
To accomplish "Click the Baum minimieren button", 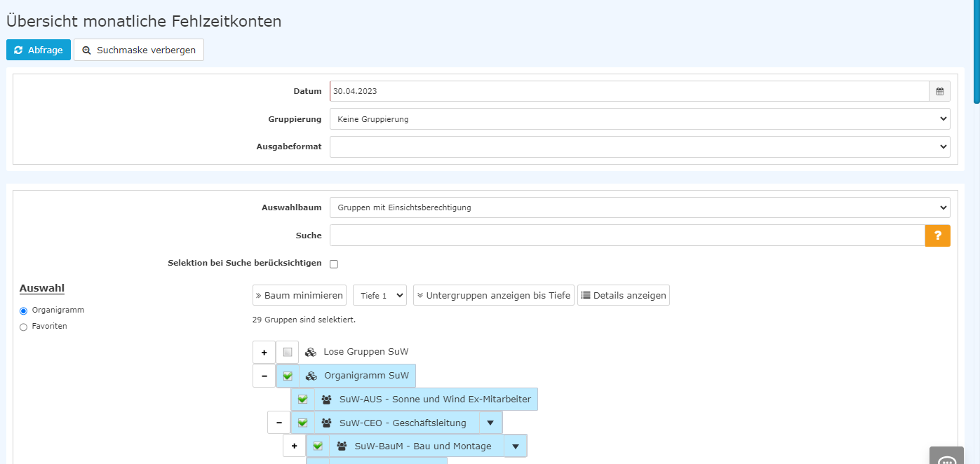I will 300,295.
